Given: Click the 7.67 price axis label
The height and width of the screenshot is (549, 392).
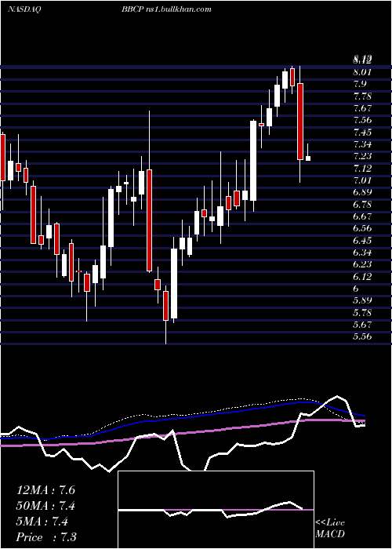Looking at the screenshot, I should tap(362, 108).
